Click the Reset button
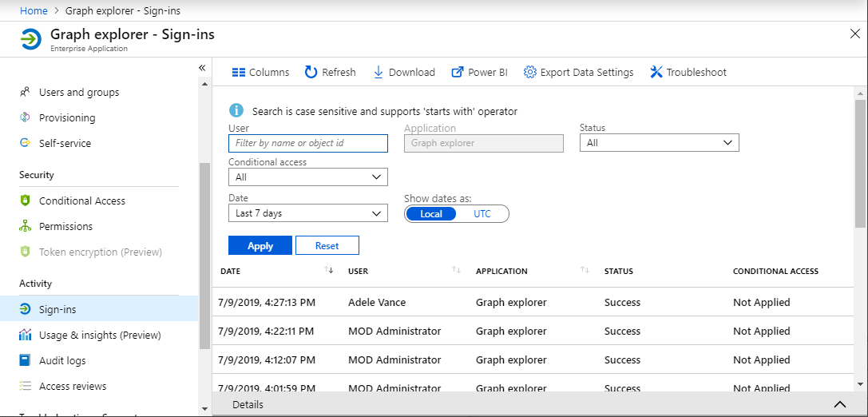The width and height of the screenshot is (868, 417). pyautogui.click(x=327, y=246)
